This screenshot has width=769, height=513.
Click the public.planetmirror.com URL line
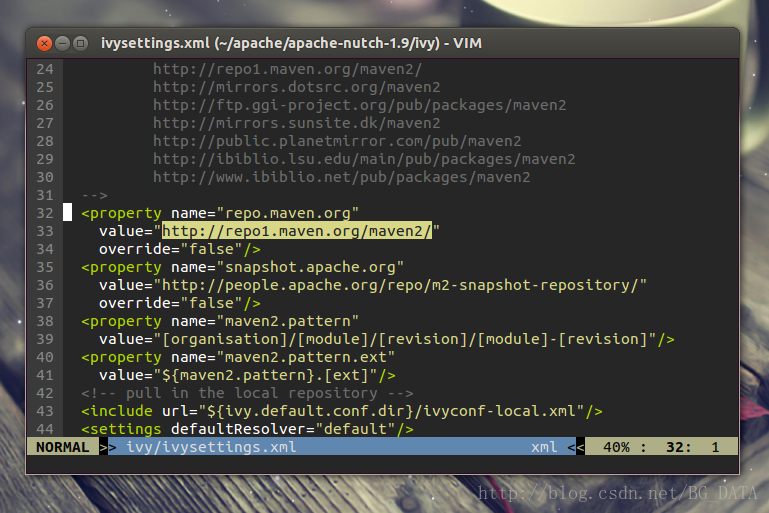tap(337, 141)
